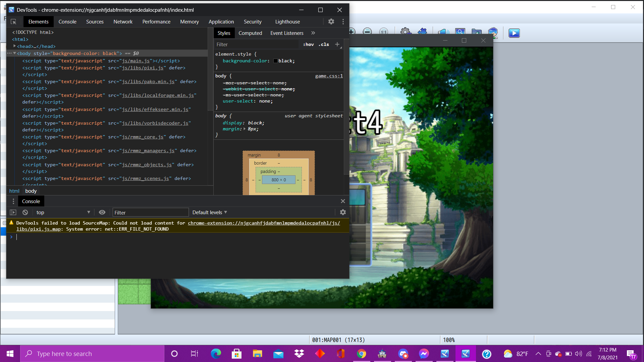Open RPG Maker resource manager folder icon
This screenshot has width=644, height=362.
tap(476, 33)
